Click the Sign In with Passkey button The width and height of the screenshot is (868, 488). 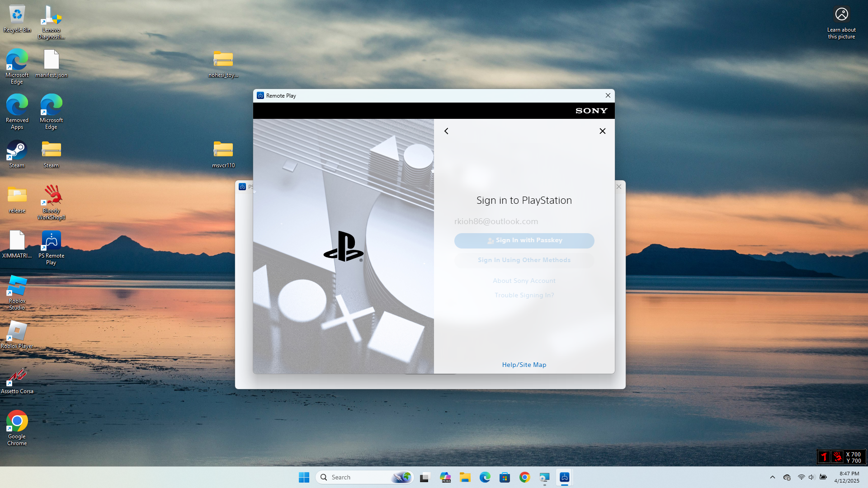[x=524, y=240]
